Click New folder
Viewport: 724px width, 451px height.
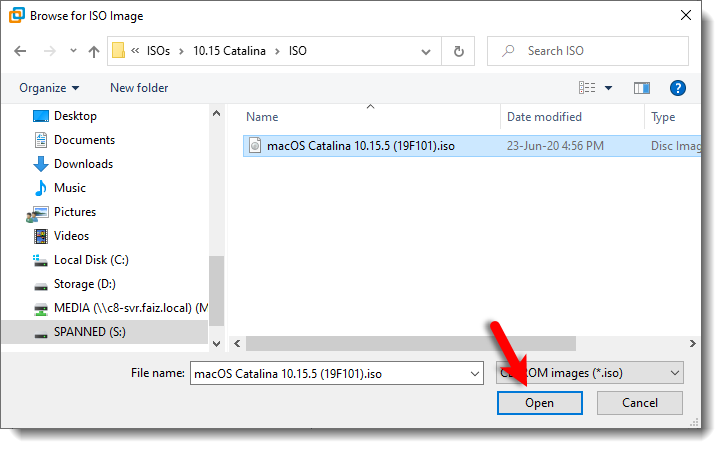[x=139, y=88]
